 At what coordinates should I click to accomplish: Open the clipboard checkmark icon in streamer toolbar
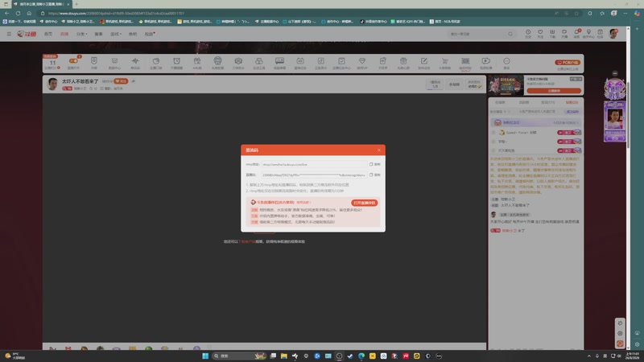[341, 63]
